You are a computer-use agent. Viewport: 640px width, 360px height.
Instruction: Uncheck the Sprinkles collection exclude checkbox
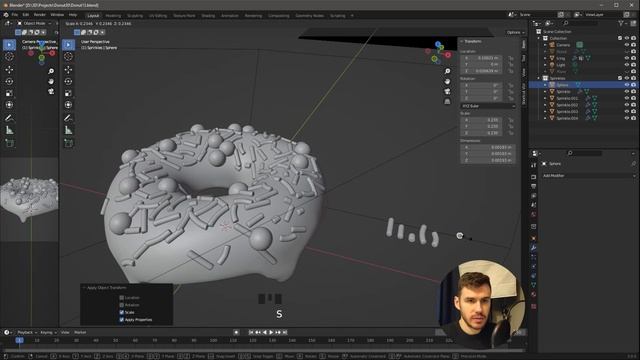tap(620, 78)
